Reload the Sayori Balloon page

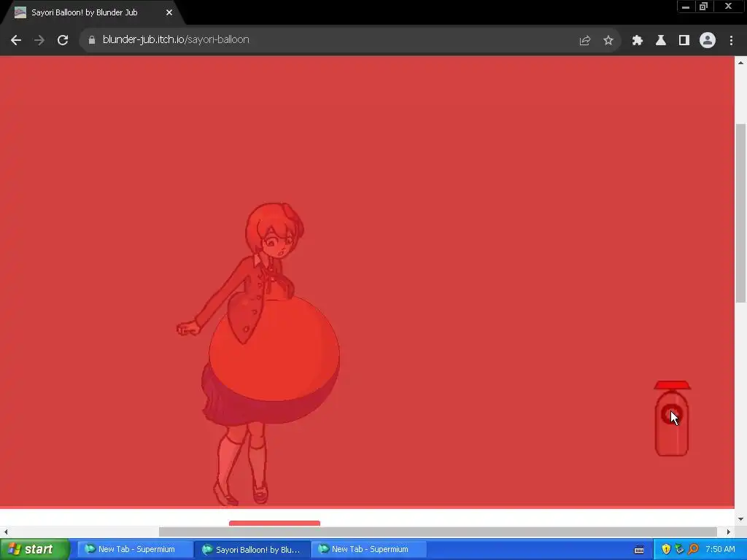tap(63, 40)
